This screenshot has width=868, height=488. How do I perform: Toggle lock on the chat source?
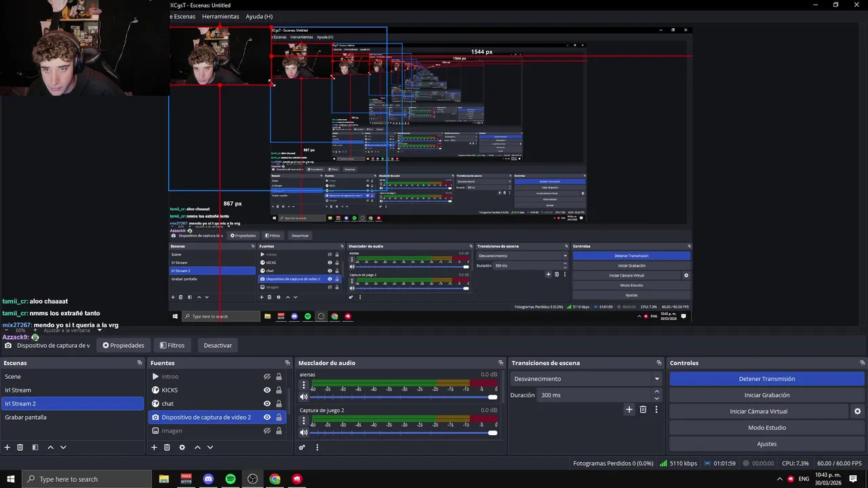(279, 404)
